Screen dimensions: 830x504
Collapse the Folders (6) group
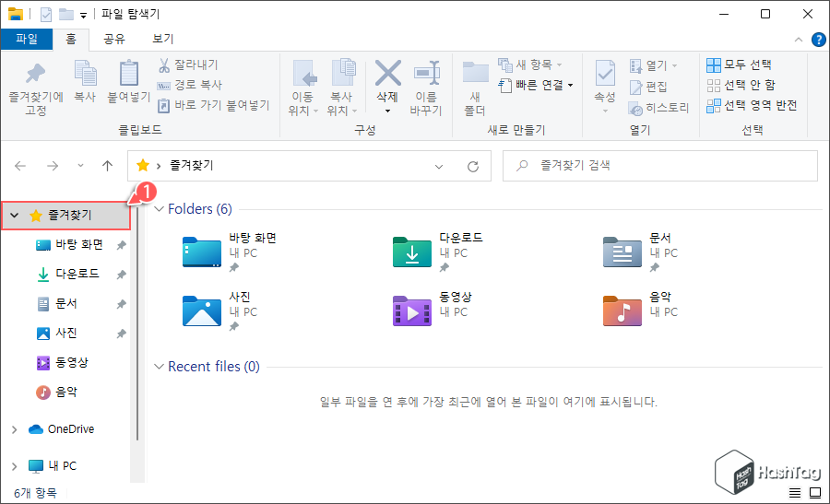[159, 209]
